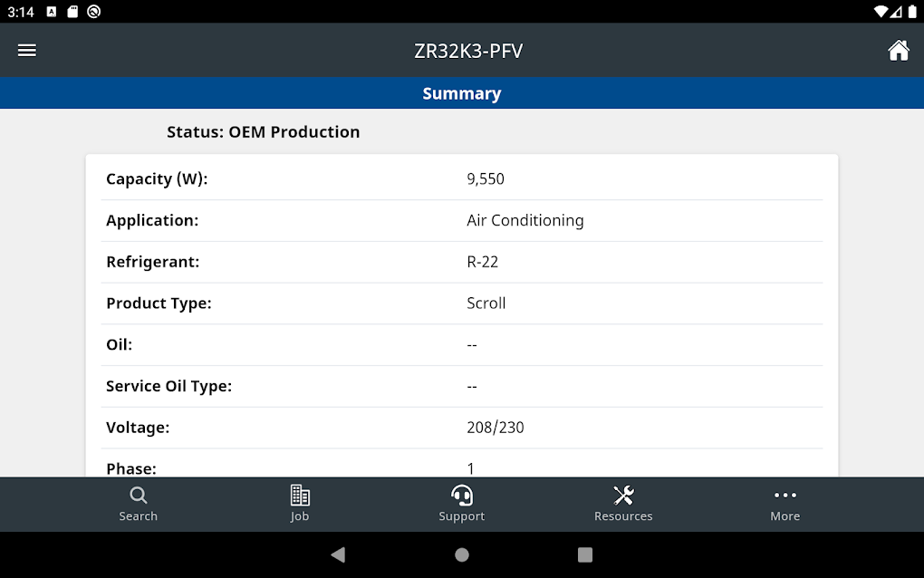This screenshot has height=578, width=924.
Task: Select the Capacity (W) row
Action: (462, 179)
